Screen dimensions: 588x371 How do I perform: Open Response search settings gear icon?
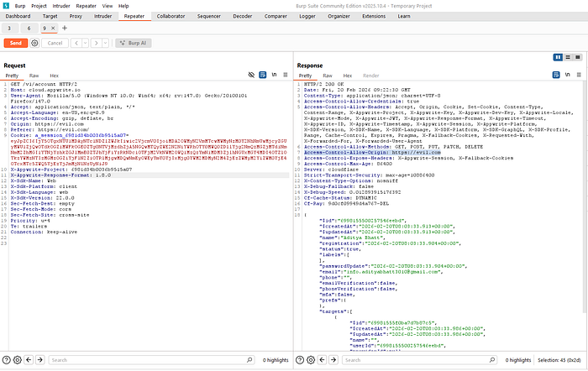click(x=311, y=360)
